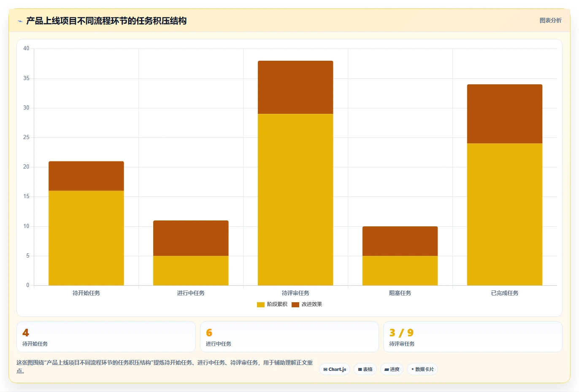
Task: Select the brown 阻塞任务 bar segment
Action: click(x=400, y=241)
